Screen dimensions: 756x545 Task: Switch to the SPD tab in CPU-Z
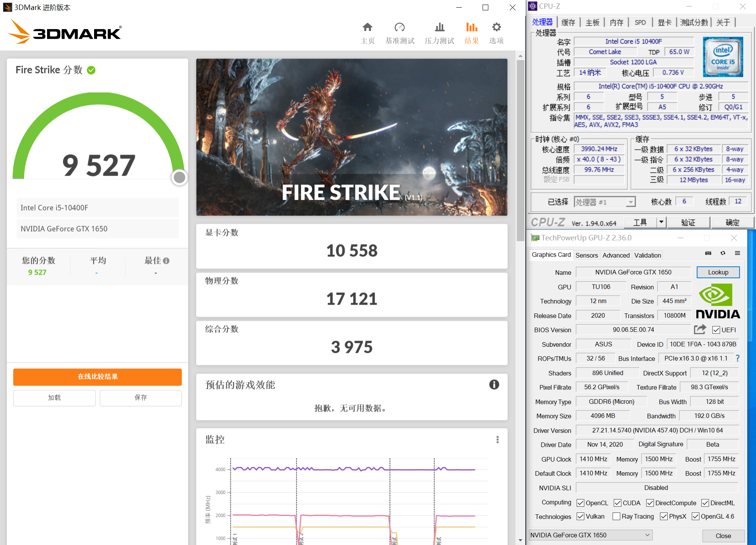(640, 22)
